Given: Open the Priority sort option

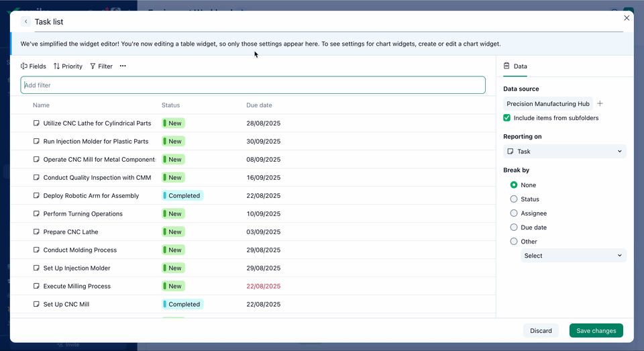Looking at the screenshot, I should pyautogui.click(x=68, y=66).
